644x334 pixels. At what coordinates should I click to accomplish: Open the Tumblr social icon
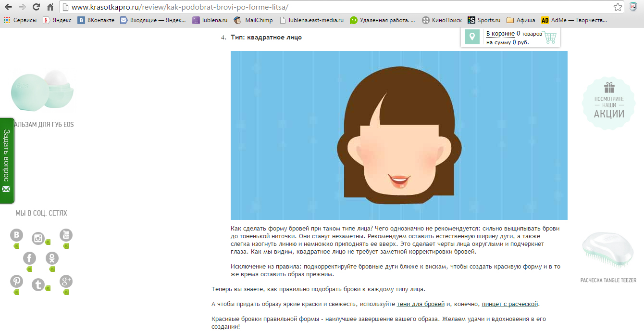(38, 284)
